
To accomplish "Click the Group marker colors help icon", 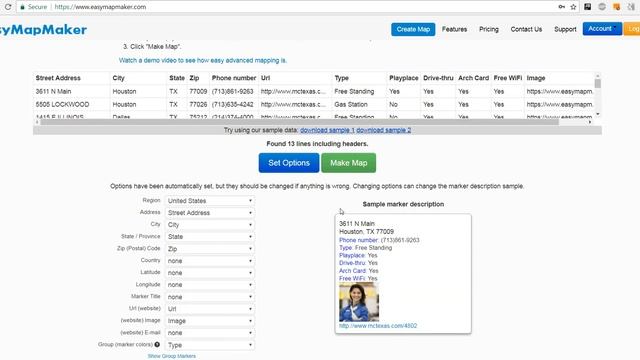I will click(157, 344).
